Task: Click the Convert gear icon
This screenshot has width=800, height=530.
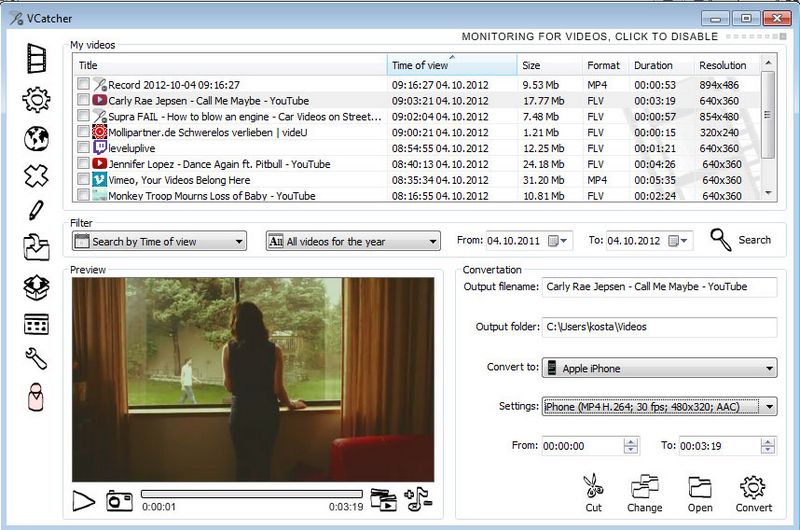Action: tap(754, 493)
